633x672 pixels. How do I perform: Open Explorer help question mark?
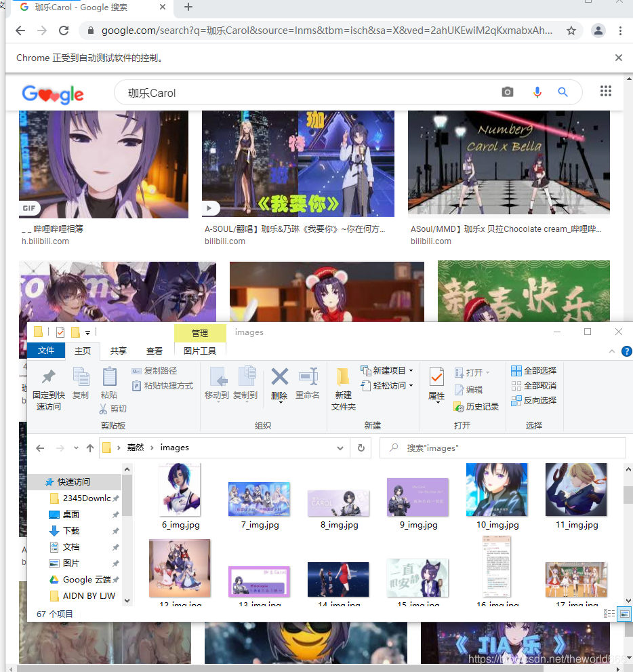pyautogui.click(x=626, y=351)
